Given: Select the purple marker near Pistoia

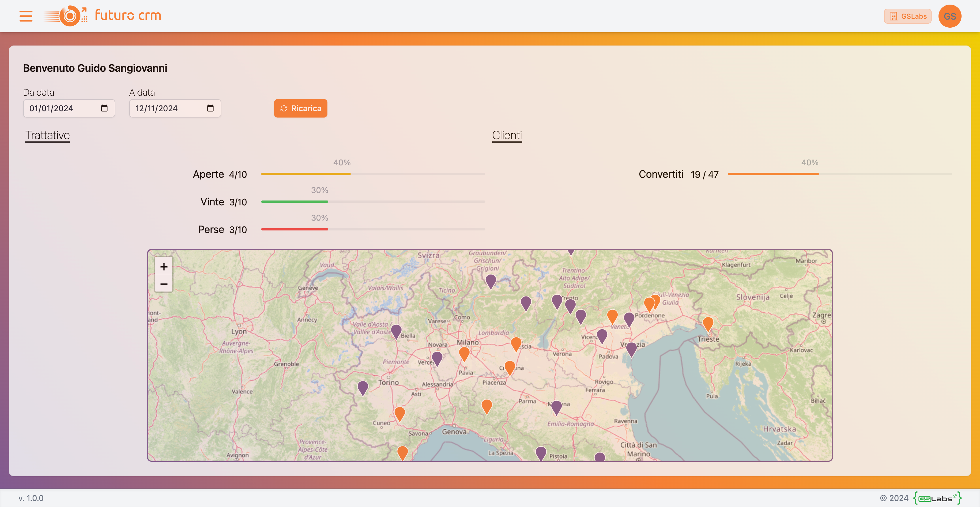Looking at the screenshot, I should (541, 453).
